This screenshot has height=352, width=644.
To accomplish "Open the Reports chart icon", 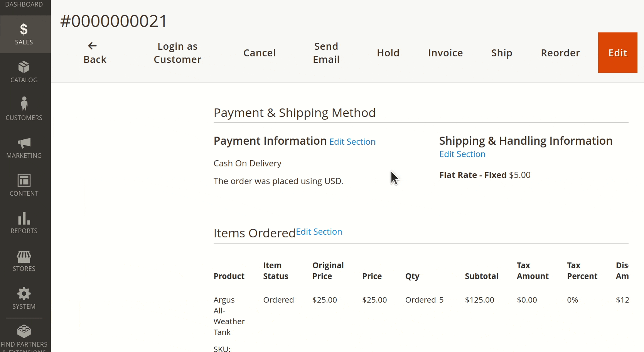I will 24,219.
